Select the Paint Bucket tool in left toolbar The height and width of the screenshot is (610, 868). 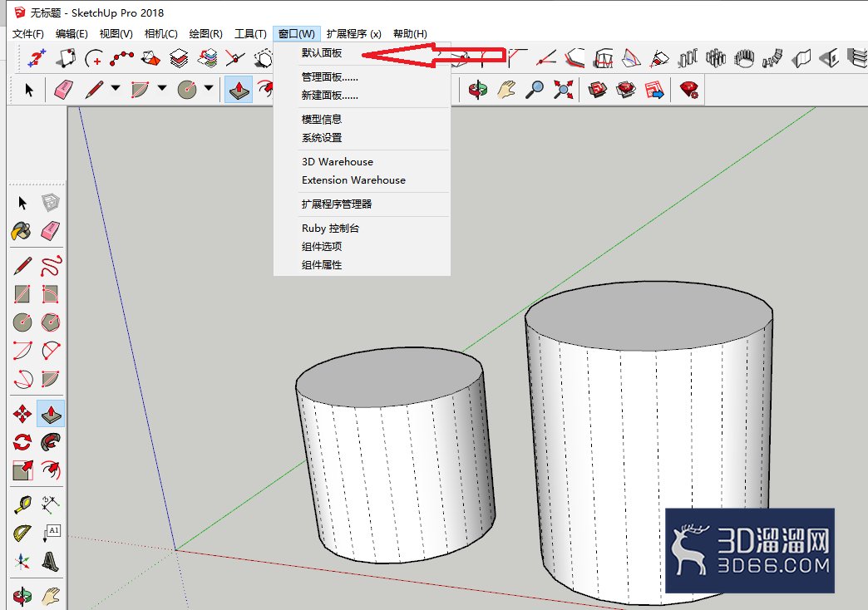click(22, 231)
